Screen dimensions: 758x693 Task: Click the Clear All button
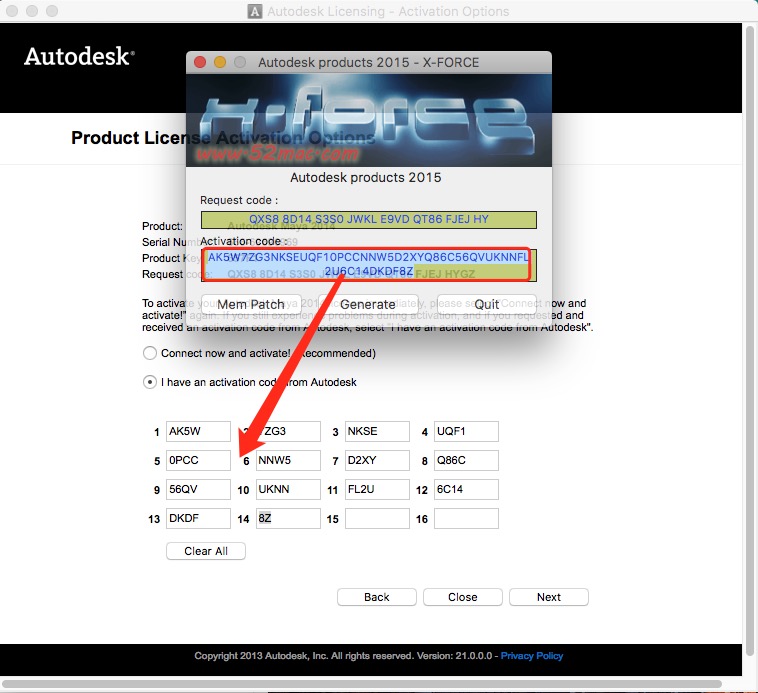206,551
